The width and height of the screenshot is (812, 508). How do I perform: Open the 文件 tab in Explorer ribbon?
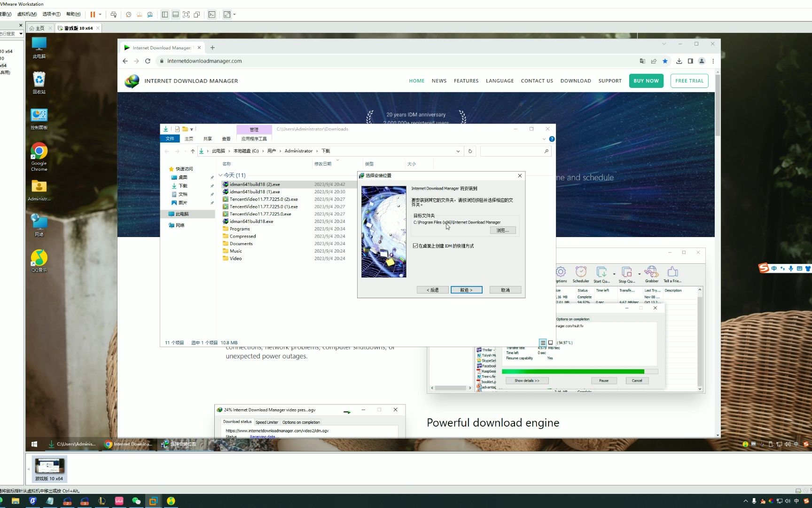coord(170,139)
